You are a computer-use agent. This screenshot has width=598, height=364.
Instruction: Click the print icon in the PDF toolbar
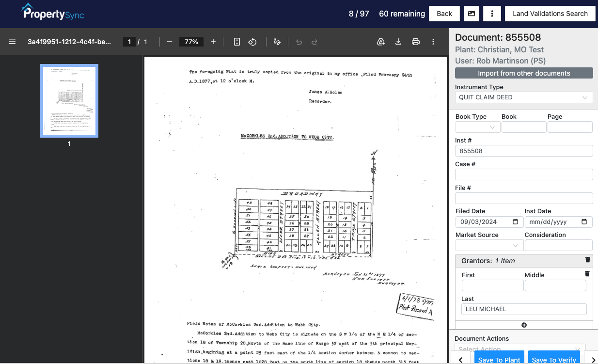tap(416, 42)
